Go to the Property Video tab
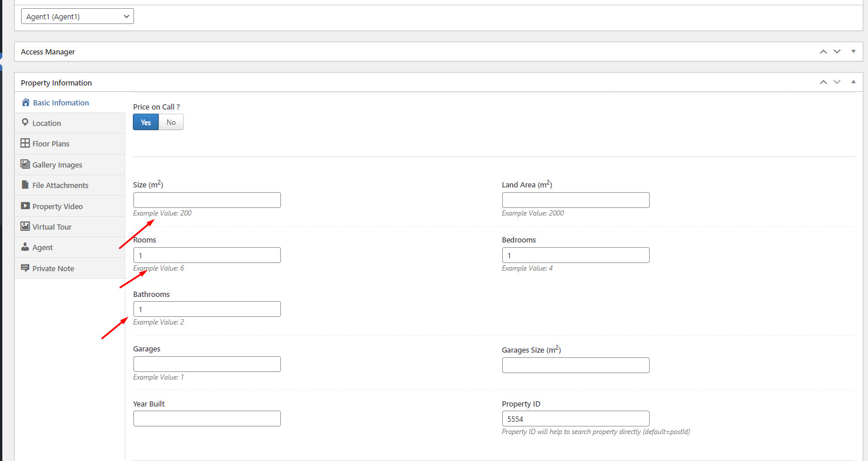Image resolution: width=868 pixels, height=461 pixels. pos(70,206)
